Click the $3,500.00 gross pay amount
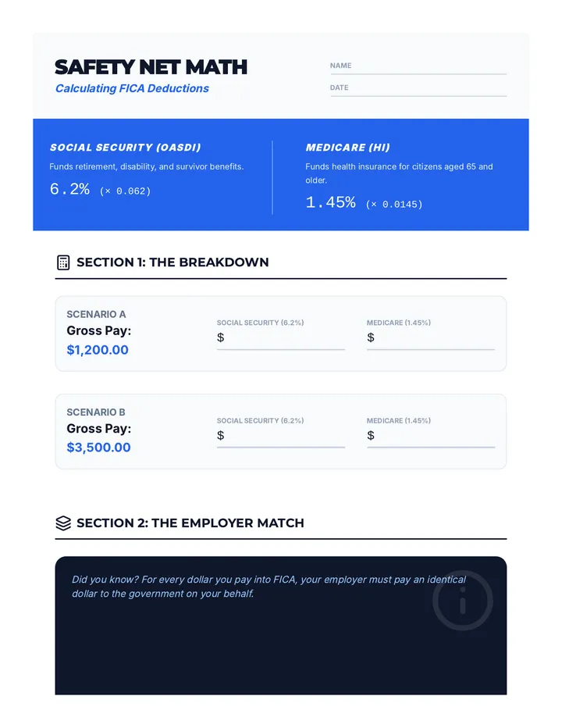Viewport: 562px width, 728px height. tap(98, 447)
